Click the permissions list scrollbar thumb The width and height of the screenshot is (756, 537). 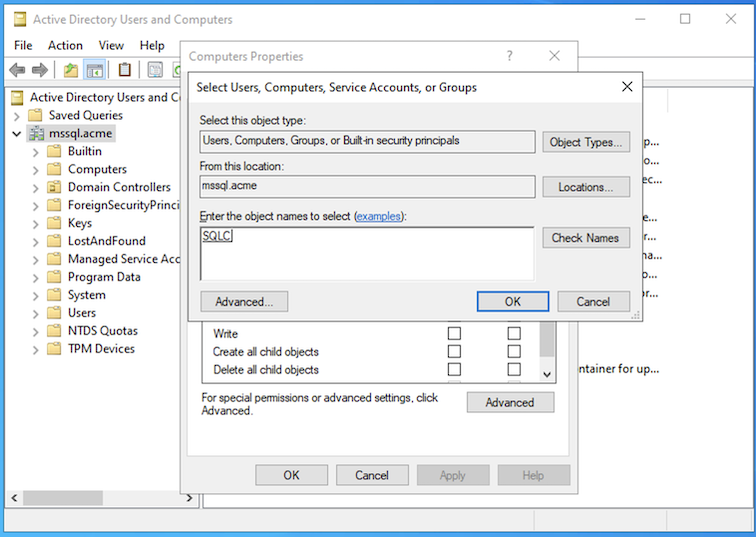tap(547, 339)
